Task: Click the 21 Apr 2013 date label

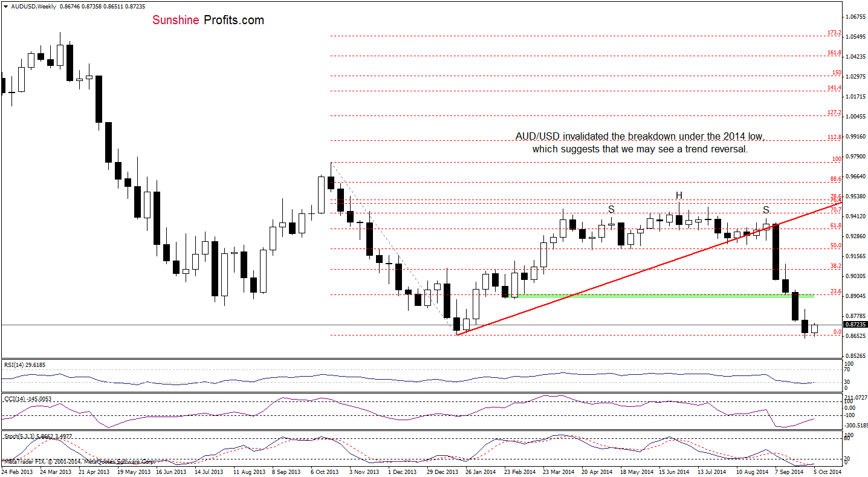Action: [x=95, y=471]
